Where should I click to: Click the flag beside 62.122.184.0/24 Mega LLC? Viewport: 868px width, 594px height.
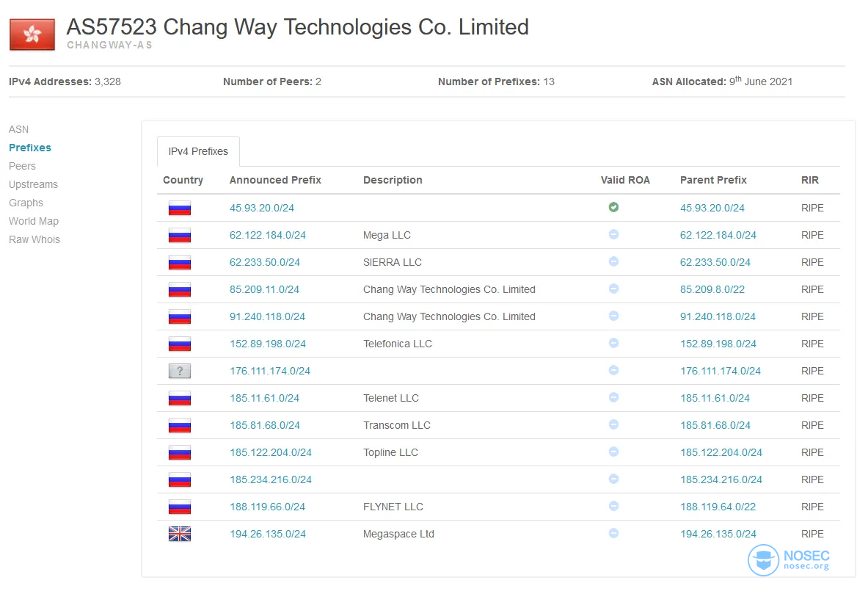tap(179, 235)
